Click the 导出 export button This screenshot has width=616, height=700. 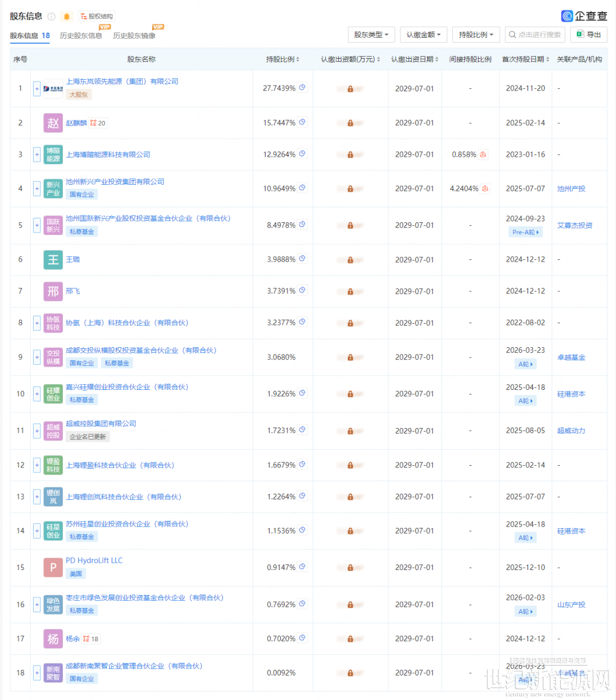(x=589, y=35)
